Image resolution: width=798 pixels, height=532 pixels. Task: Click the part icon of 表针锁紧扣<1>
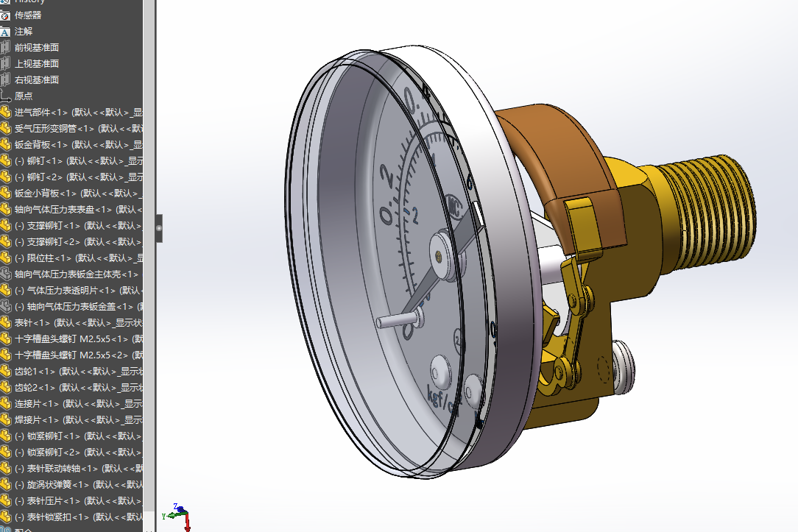[5, 517]
